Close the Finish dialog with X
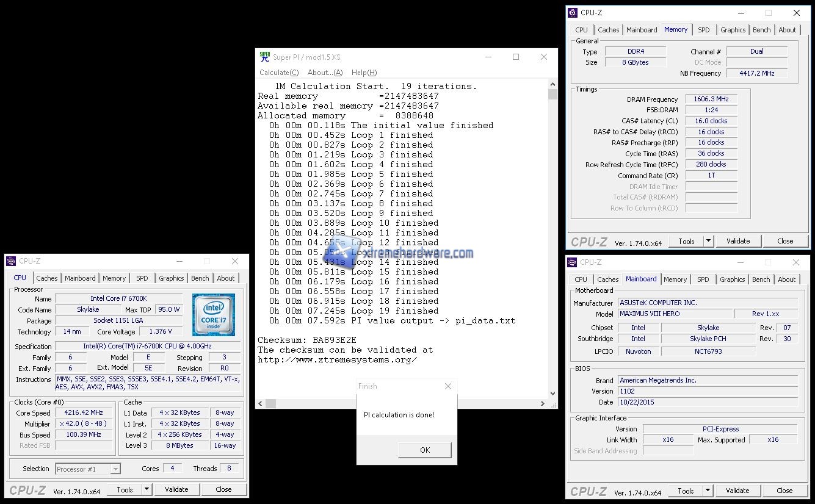 (x=448, y=386)
